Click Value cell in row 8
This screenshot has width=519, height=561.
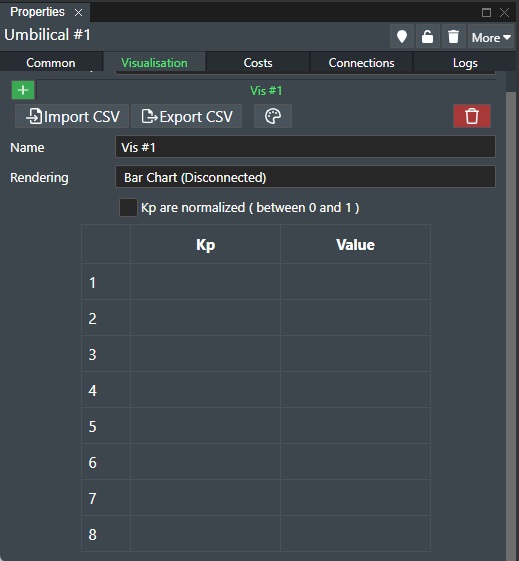[x=356, y=534]
